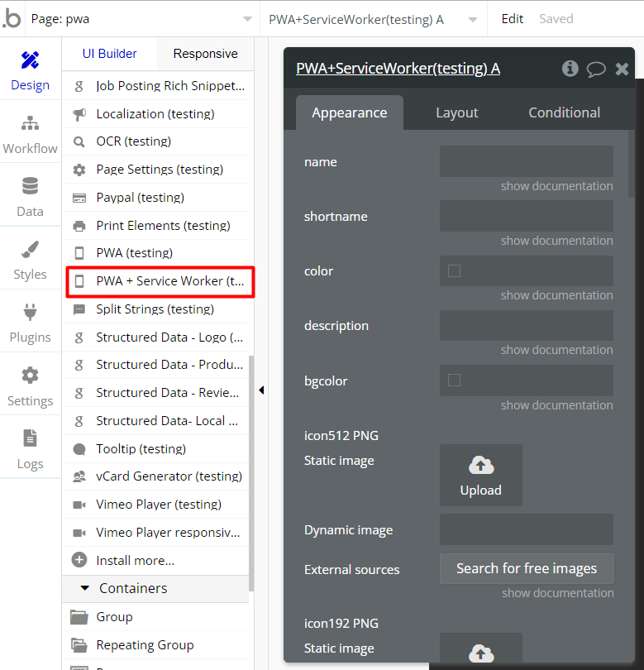644x670 pixels.
Task: Open comments speech bubble in panel header
Action: click(x=596, y=69)
